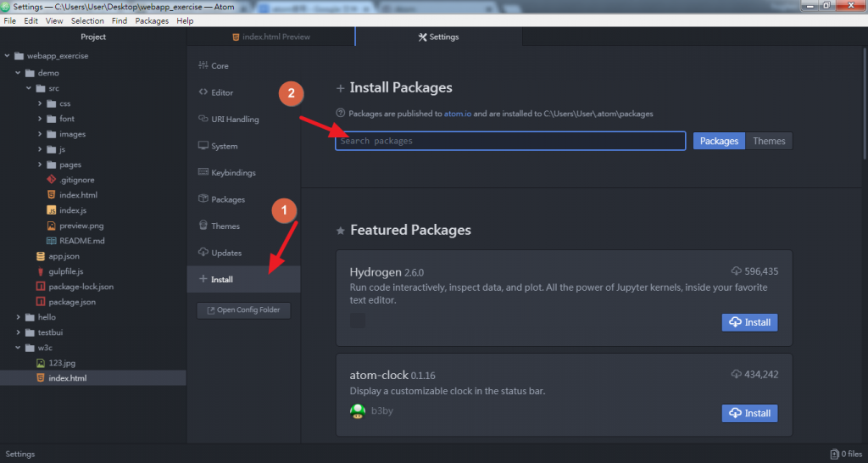868x463 pixels.
Task: Click the Keybindings keyboard icon
Action: click(203, 172)
